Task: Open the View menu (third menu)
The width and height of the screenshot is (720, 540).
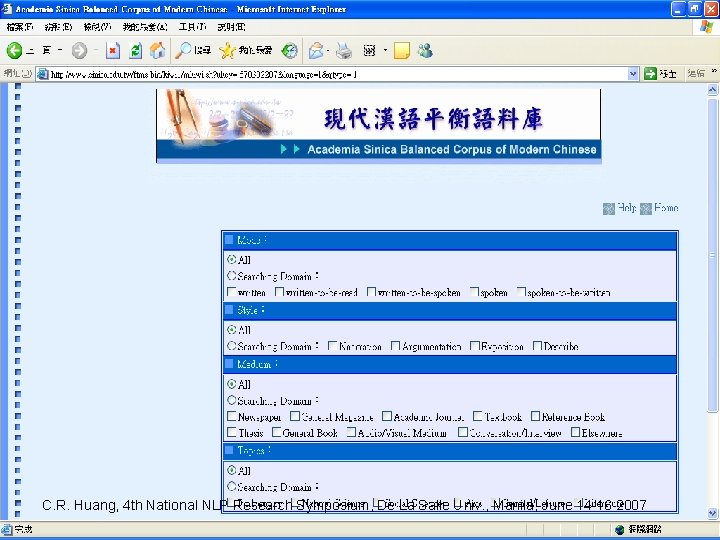Action: (97, 27)
